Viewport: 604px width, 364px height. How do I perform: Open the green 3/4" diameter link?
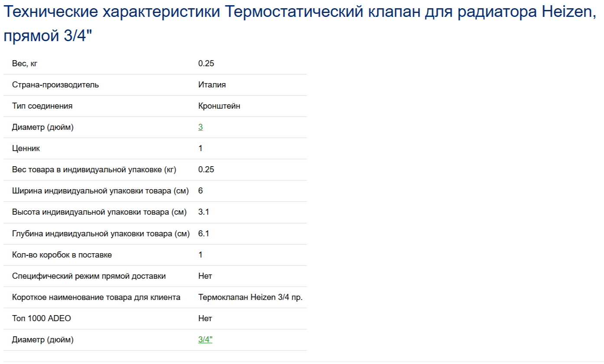click(205, 340)
